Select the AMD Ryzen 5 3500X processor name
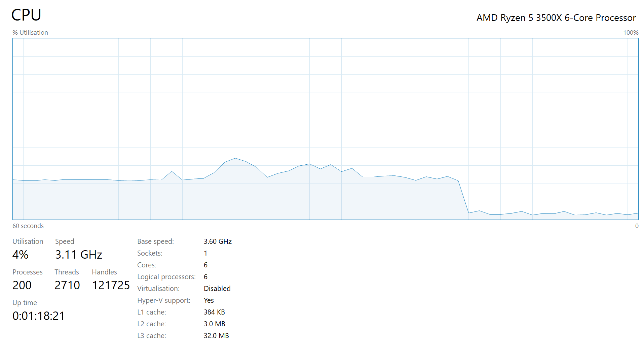The height and width of the screenshot is (361, 644). (x=556, y=18)
